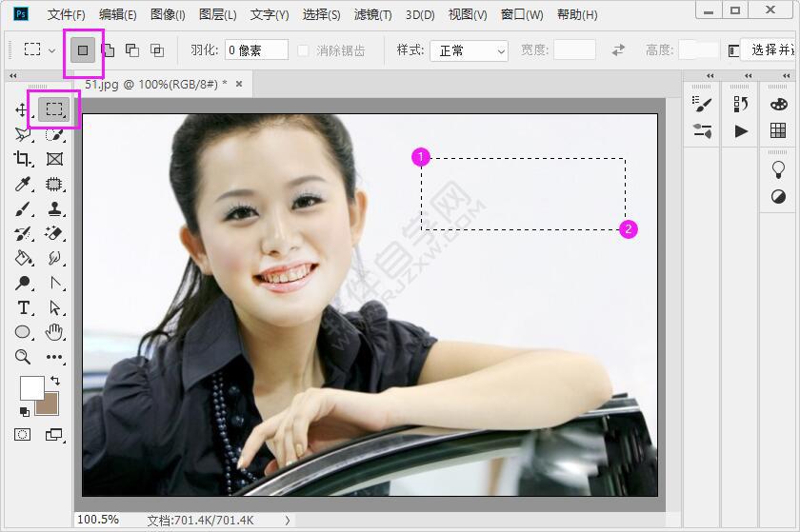Select the Hand tool
The height and width of the screenshot is (532, 800).
click(54, 332)
